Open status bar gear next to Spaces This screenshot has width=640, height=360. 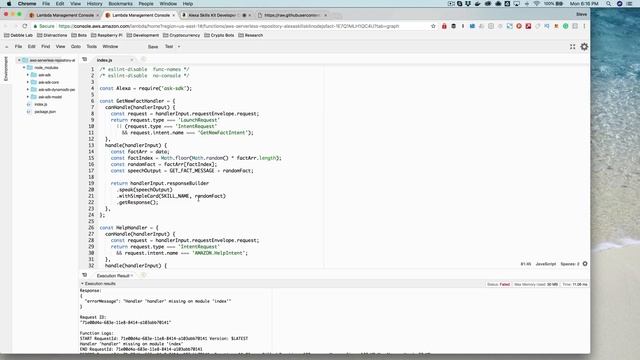pos(585,264)
